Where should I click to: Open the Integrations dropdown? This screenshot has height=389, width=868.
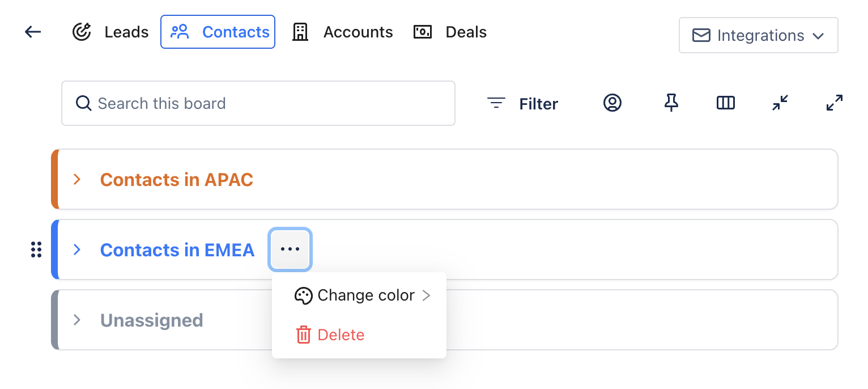click(758, 36)
